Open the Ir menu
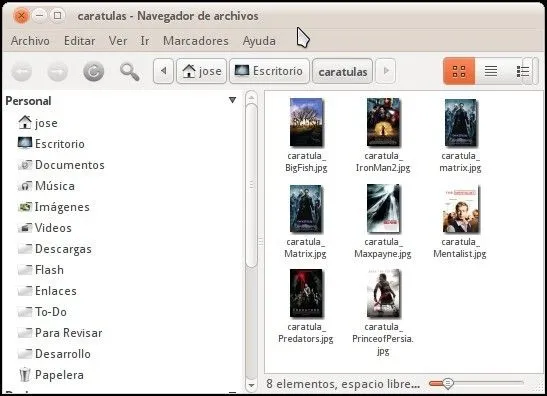 tap(145, 41)
